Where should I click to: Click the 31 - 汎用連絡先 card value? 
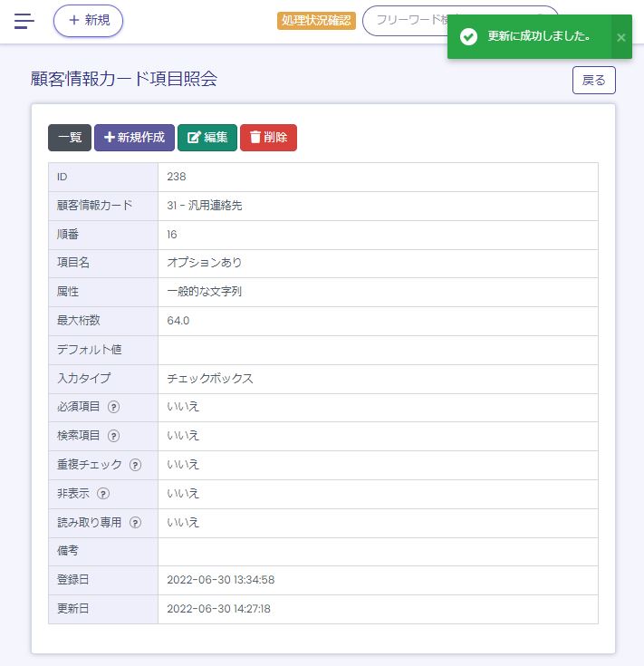[x=205, y=206]
